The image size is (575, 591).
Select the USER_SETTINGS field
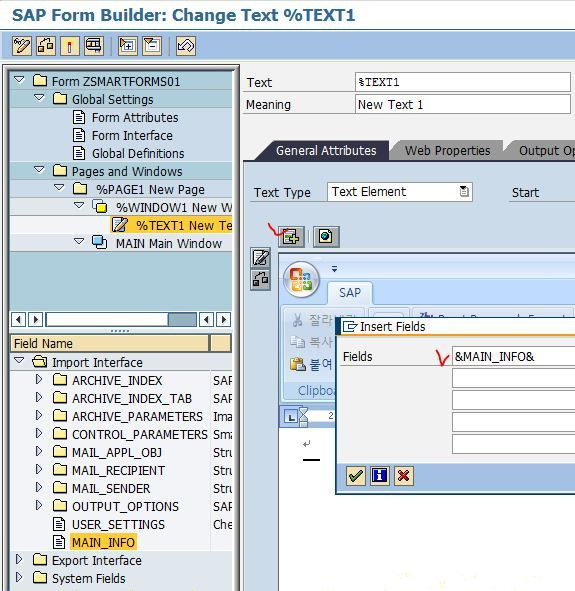pyautogui.click(x=118, y=525)
